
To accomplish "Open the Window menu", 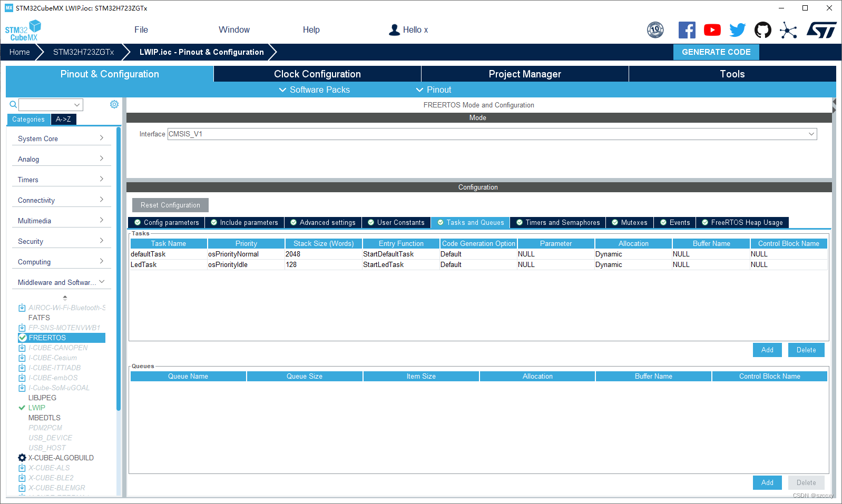I will [234, 30].
